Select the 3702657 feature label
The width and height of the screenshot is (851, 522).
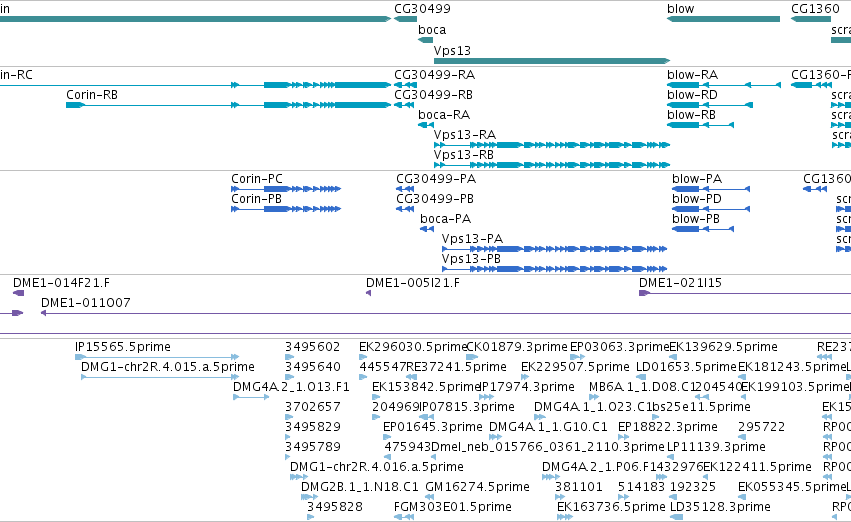click(x=313, y=407)
